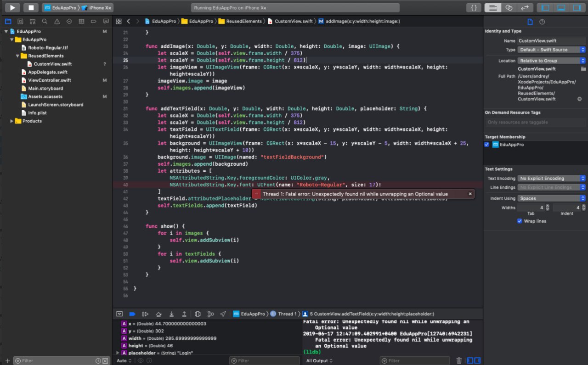Open the Test navigator diamond icon
The image size is (588, 365).
(x=69, y=21)
